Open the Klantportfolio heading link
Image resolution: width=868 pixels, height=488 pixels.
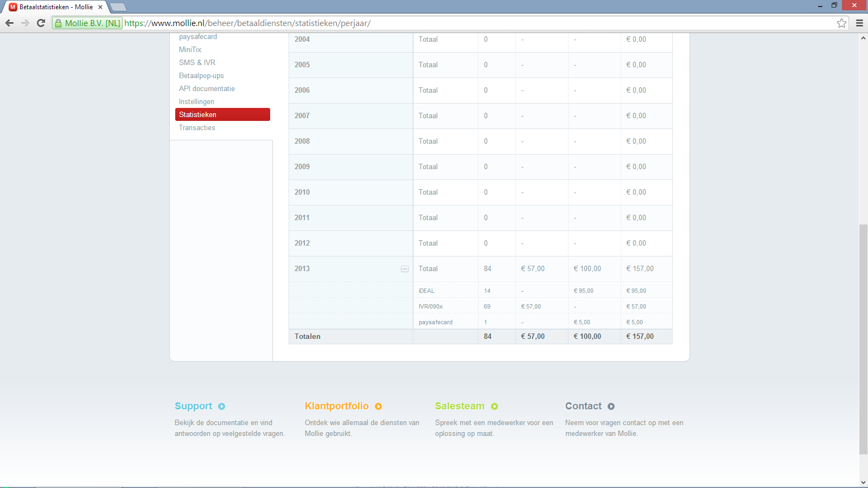pyautogui.click(x=336, y=406)
